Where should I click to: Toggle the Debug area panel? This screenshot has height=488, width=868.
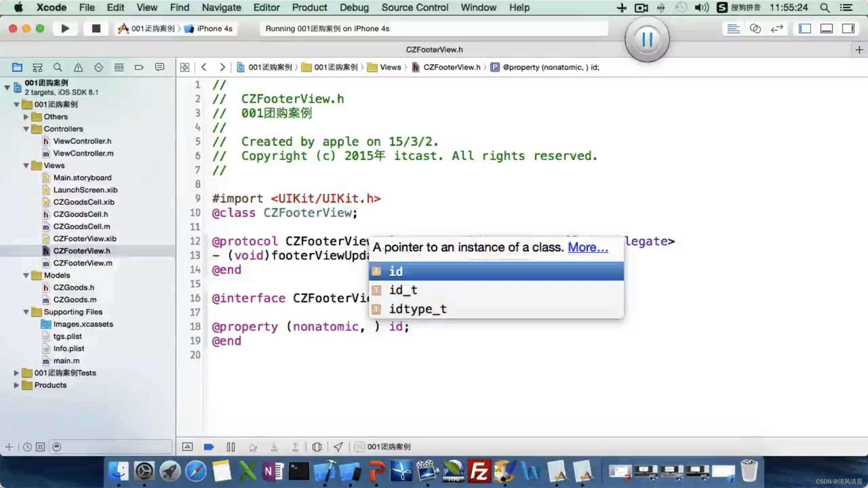(x=826, y=29)
